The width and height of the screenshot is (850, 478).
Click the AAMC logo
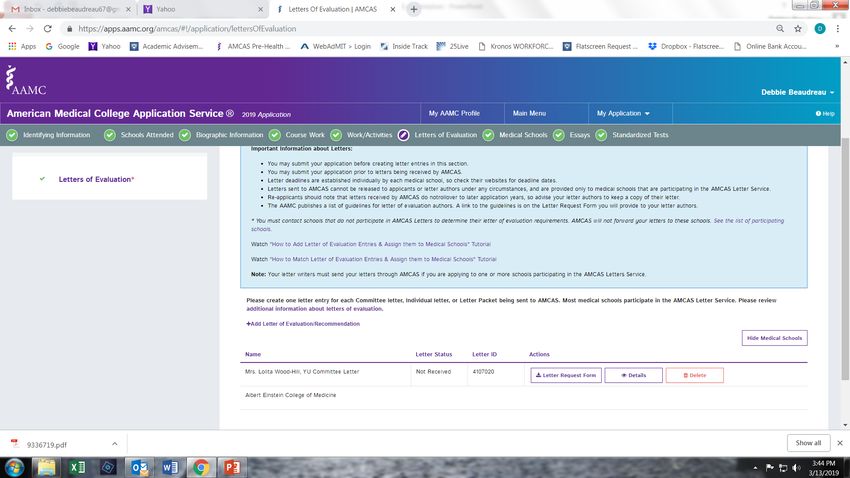(25, 80)
